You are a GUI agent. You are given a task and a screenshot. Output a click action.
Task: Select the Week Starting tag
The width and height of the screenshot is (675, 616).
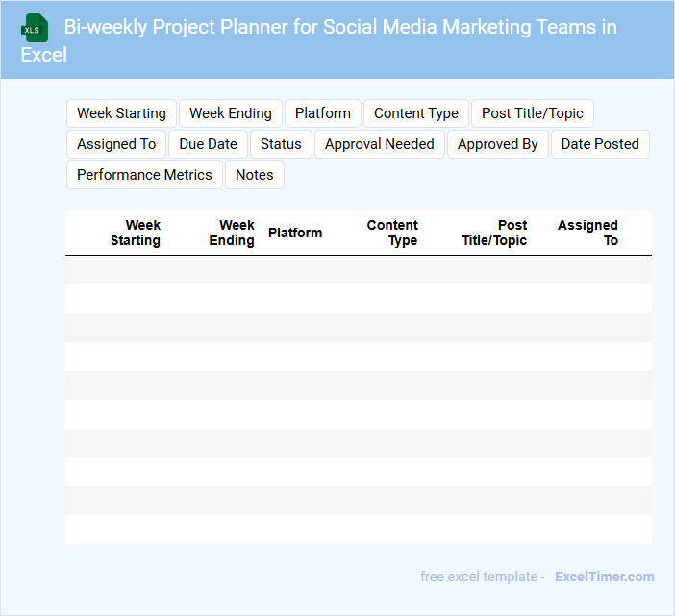[121, 113]
